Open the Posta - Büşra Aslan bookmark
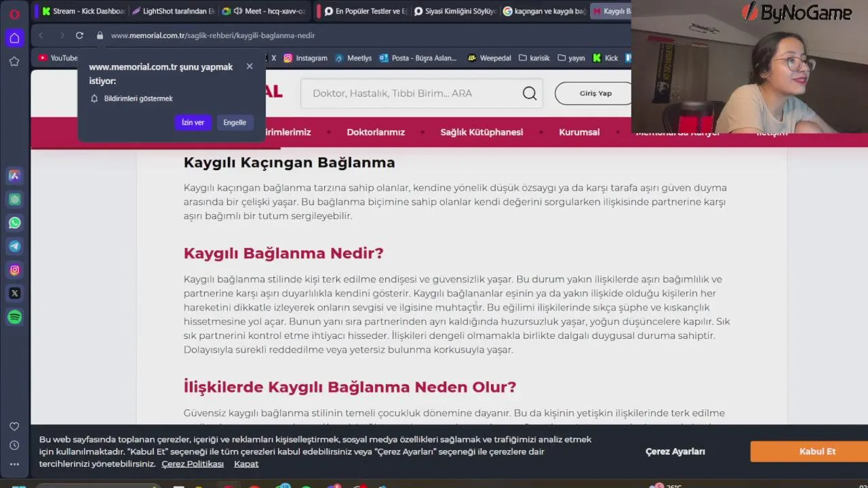This screenshot has width=868, height=488. tap(418, 58)
